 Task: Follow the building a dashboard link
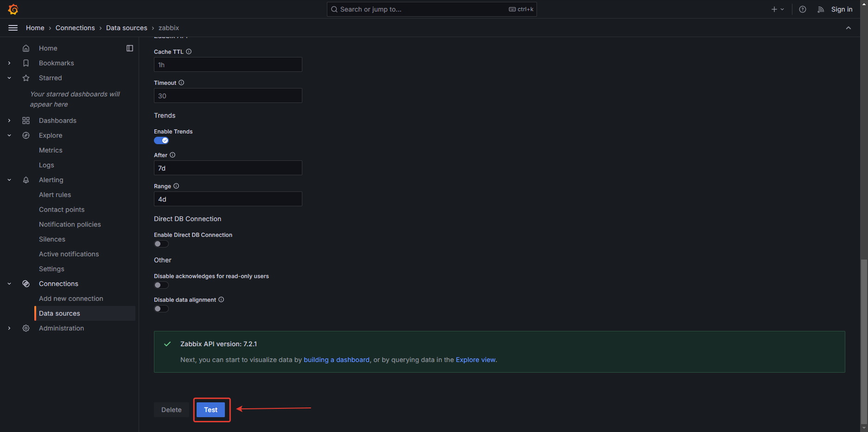(x=337, y=360)
